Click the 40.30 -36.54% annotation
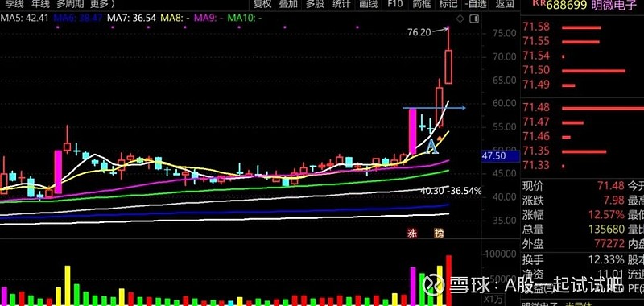 (x=451, y=191)
